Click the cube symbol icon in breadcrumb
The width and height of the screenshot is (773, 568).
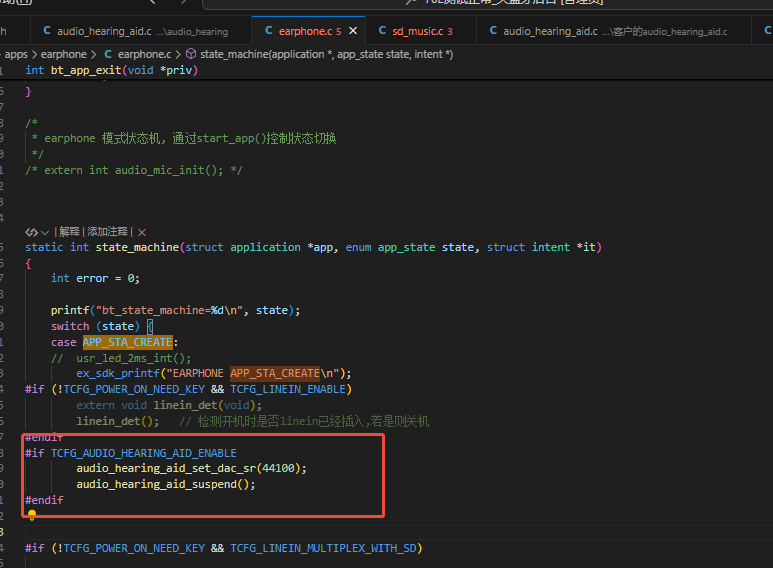191,54
